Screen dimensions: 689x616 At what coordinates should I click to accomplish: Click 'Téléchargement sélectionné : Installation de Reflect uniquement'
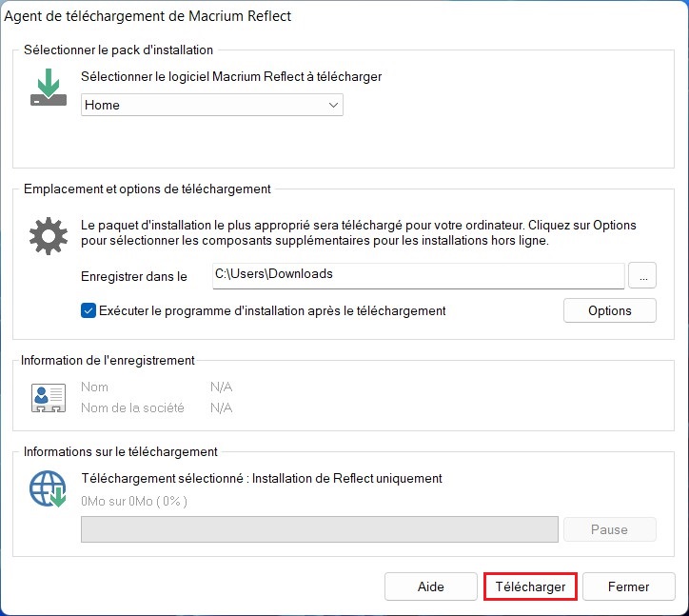(x=262, y=478)
